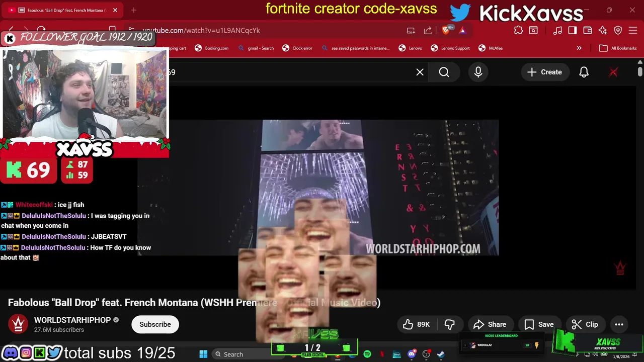Open more actions three-dot menu
644x362 pixels.
(x=619, y=324)
